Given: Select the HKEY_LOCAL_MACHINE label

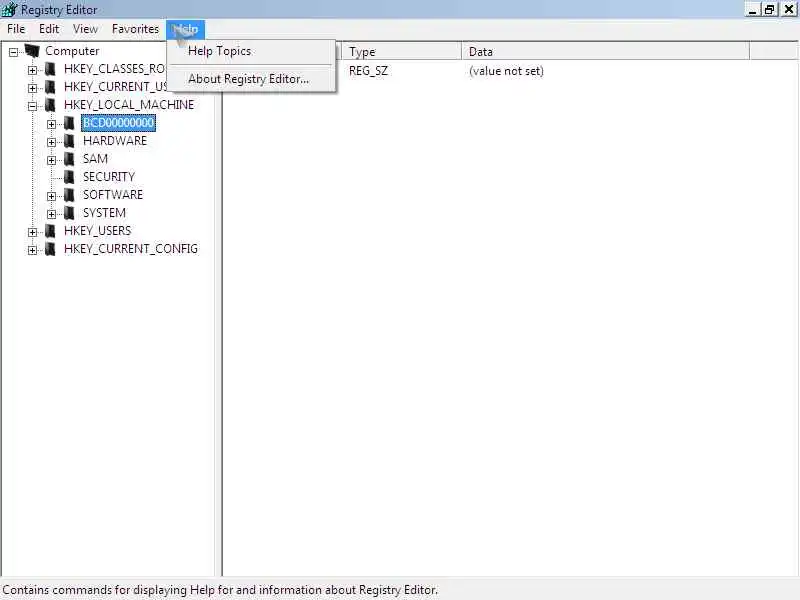Looking at the screenshot, I should pos(129,105).
